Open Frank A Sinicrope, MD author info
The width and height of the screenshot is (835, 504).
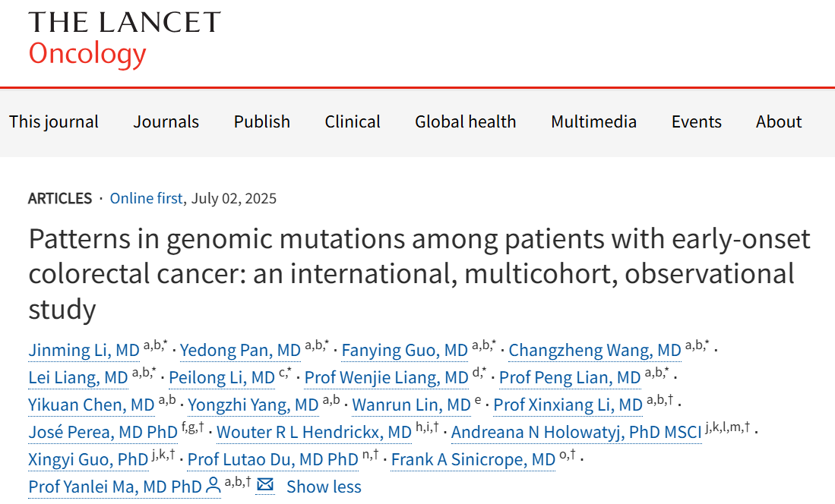click(x=473, y=459)
